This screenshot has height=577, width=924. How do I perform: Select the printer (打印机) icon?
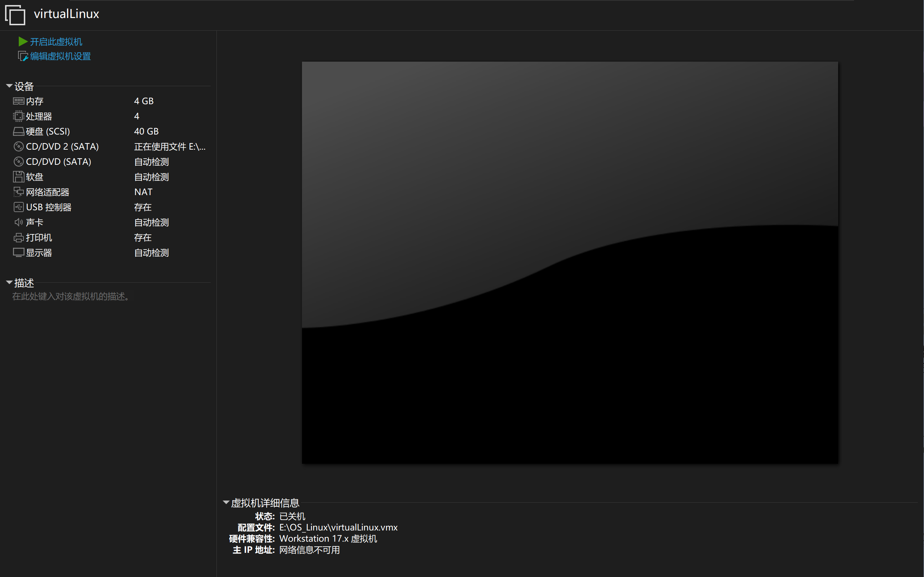tap(18, 237)
